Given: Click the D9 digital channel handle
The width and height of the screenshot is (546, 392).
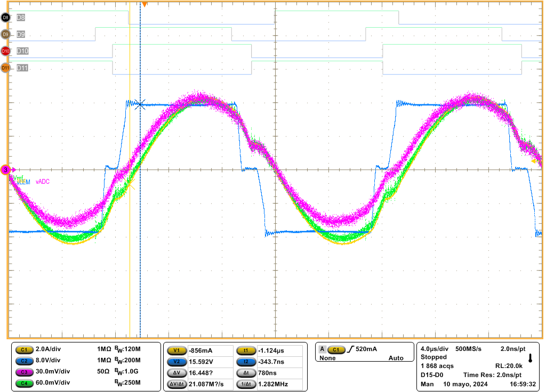Looking at the screenshot, I should coord(6,35).
